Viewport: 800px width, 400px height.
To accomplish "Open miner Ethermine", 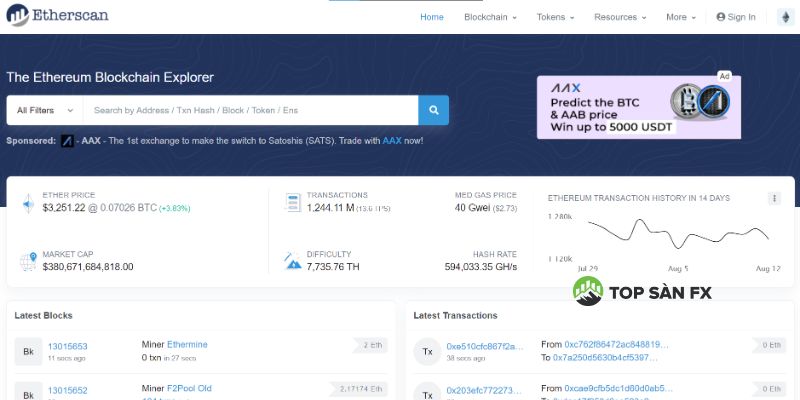I will (187, 344).
